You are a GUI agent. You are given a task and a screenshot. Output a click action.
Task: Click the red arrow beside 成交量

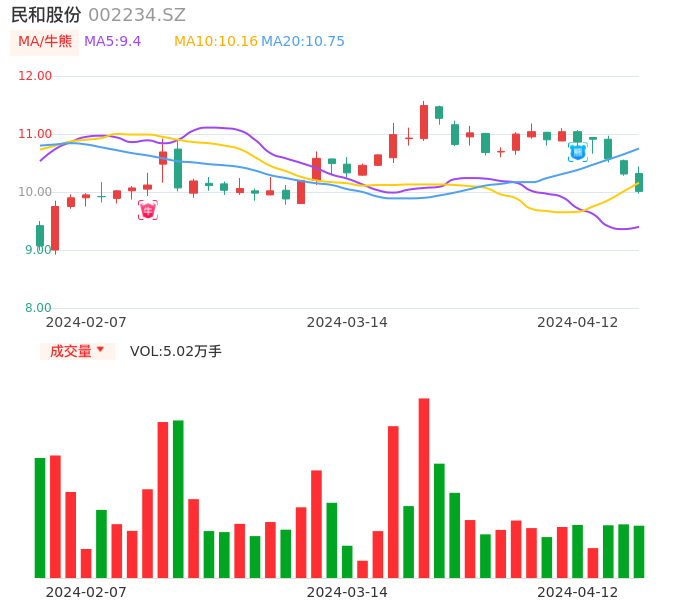click(x=100, y=350)
